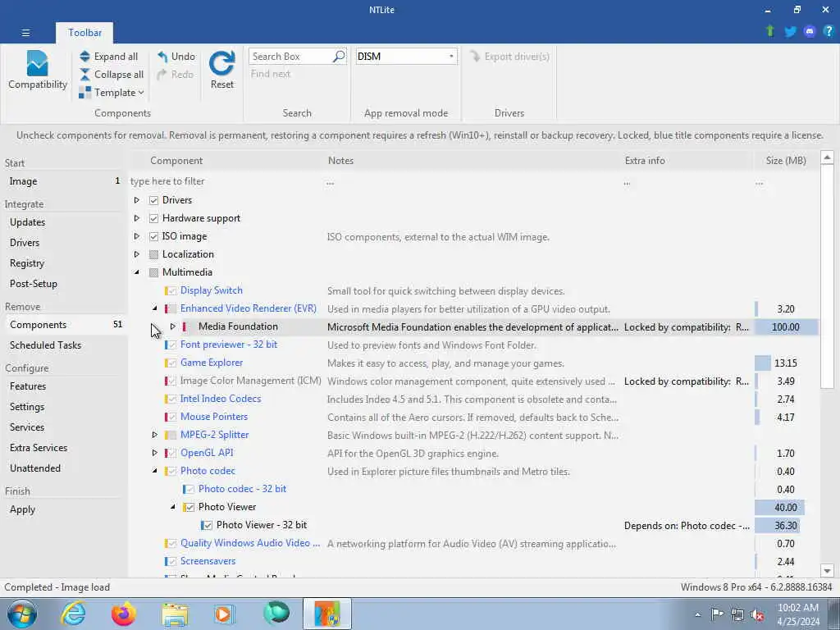The image size is (840, 630).
Task: Click Find next
Action: point(271,74)
